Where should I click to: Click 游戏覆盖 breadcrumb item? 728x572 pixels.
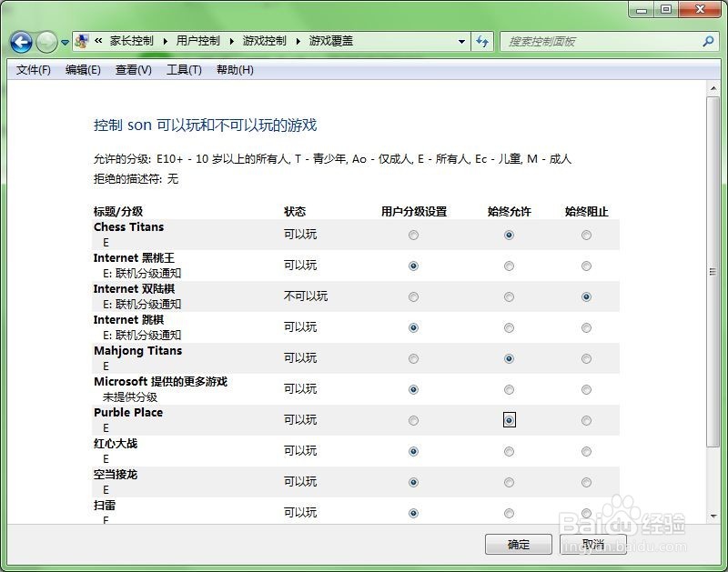click(331, 41)
